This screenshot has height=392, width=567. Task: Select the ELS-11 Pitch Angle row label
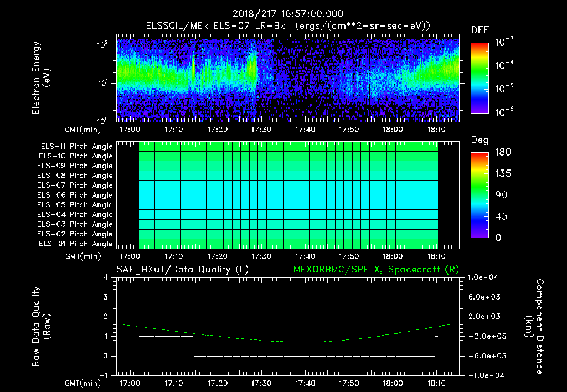(x=76, y=147)
